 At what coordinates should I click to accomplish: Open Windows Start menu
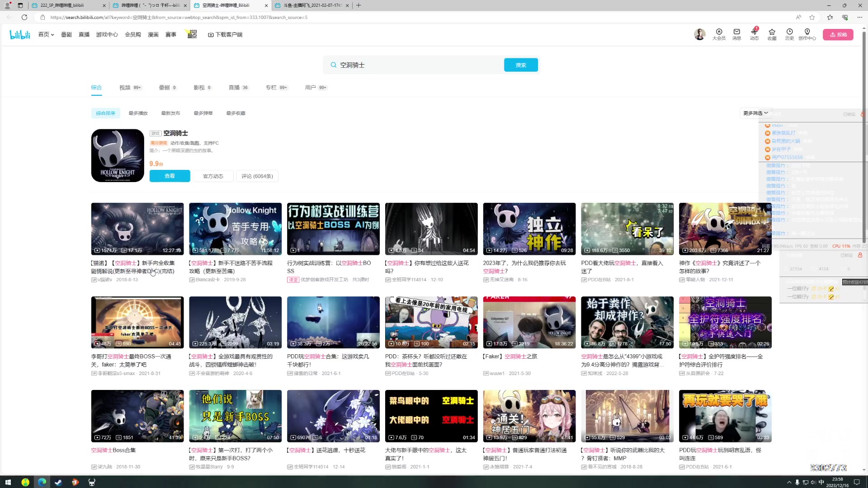[x=8, y=482]
